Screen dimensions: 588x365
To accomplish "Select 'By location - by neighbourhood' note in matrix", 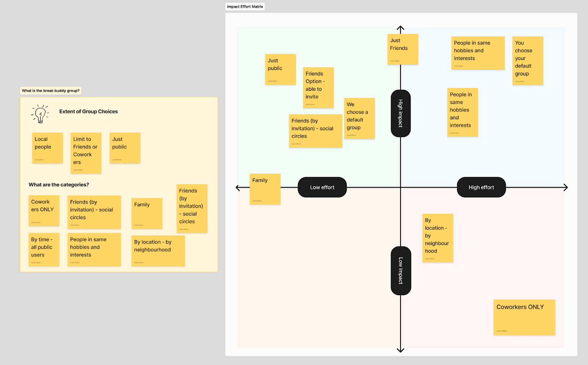I will pyautogui.click(x=437, y=237).
